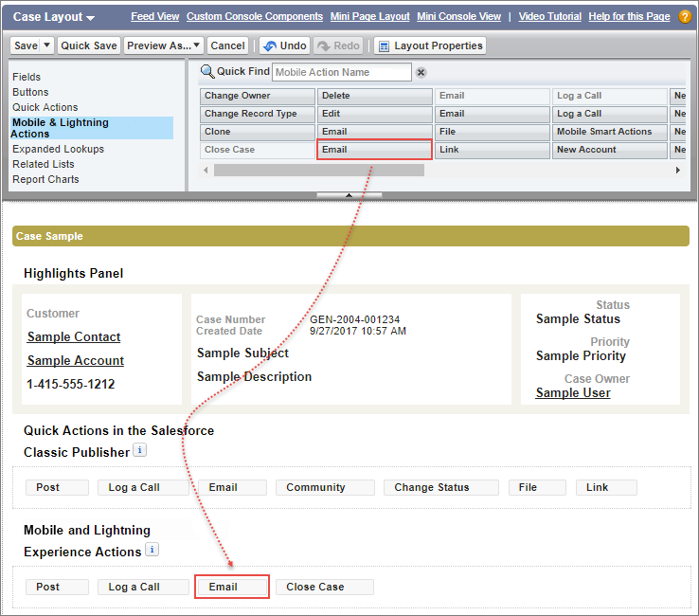Image resolution: width=699 pixels, height=616 pixels.
Task: Click the horizontal palette scrollbar thumb
Action: [319, 170]
